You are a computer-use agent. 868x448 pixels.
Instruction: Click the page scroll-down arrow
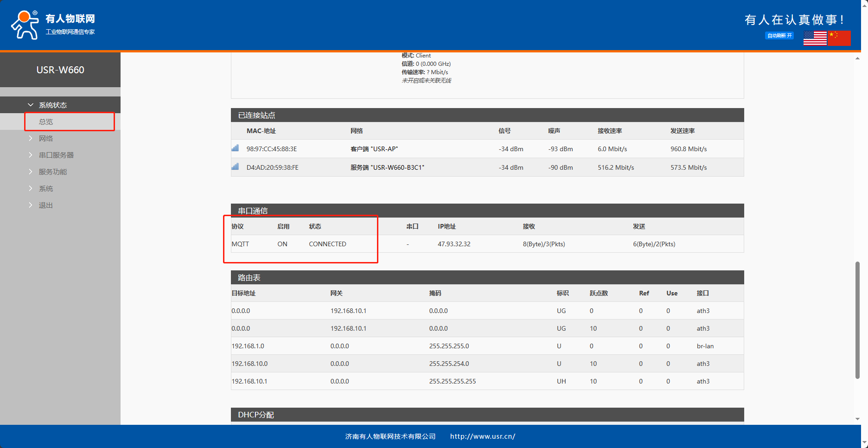click(857, 419)
